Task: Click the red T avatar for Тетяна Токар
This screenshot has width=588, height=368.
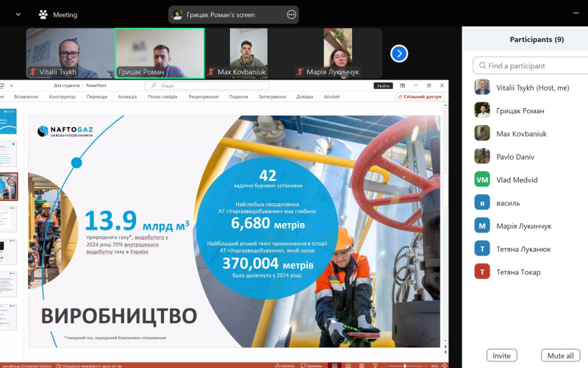Action: [482, 272]
